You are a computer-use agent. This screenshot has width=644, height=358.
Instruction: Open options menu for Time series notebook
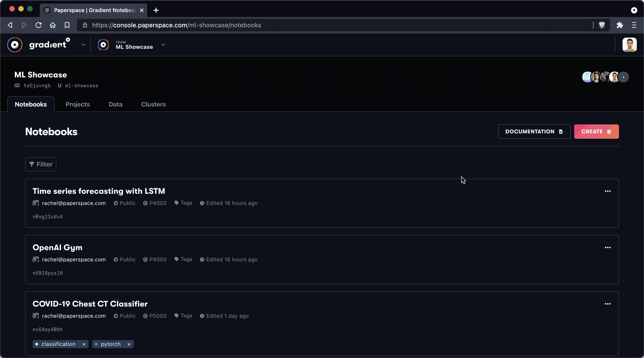608,191
